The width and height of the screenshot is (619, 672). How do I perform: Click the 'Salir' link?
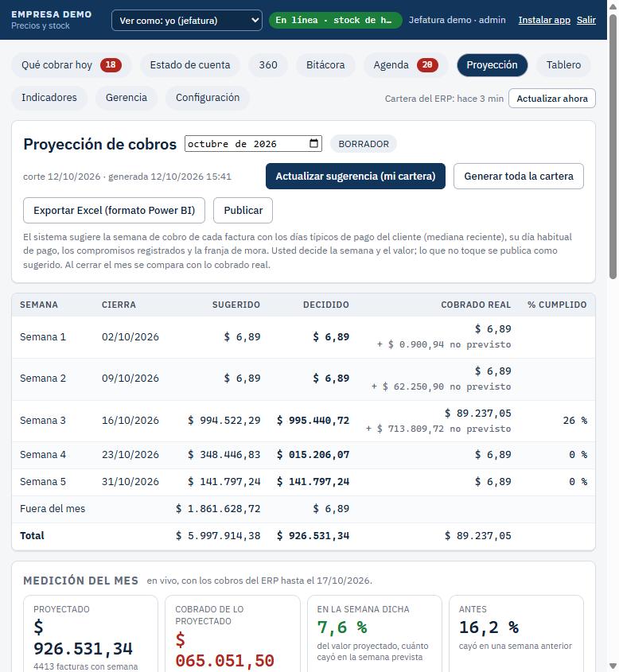(586, 20)
